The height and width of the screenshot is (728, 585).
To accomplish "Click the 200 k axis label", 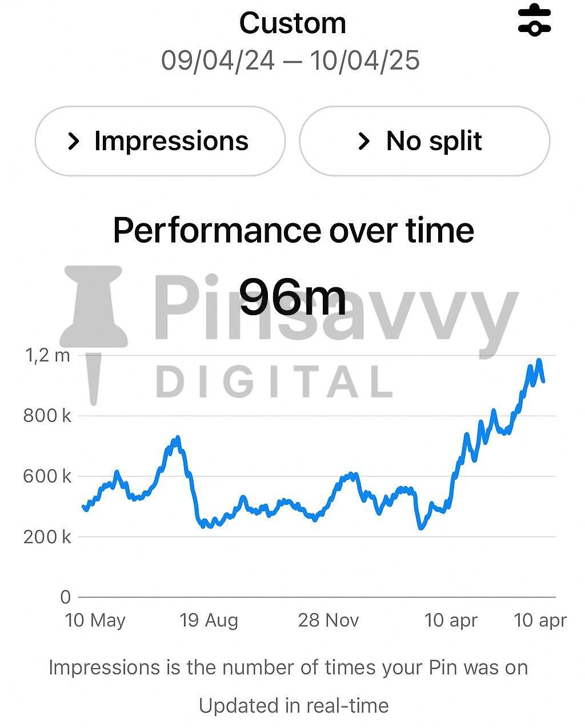I will [47, 537].
